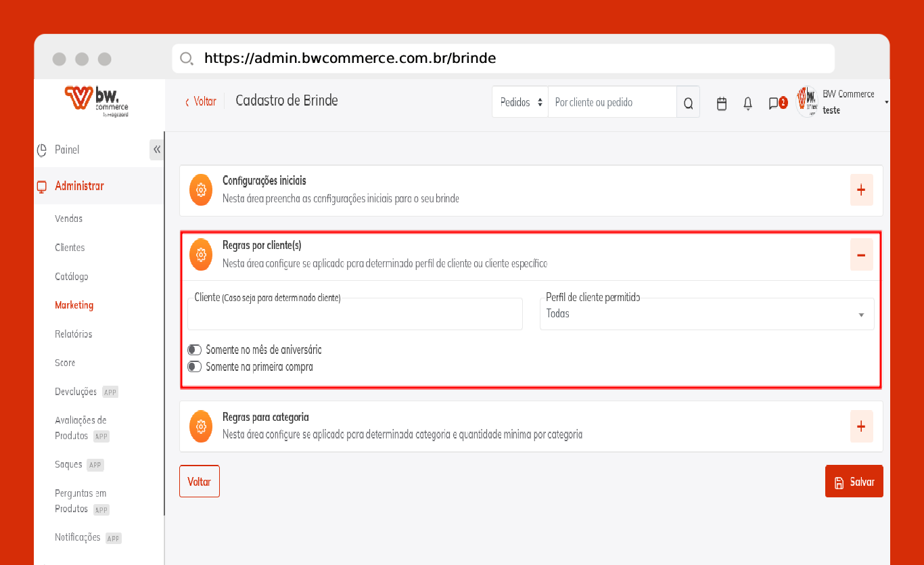Open the calendar icon in top bar
This screenshot has height=565, width=924.
click(722, 104)
